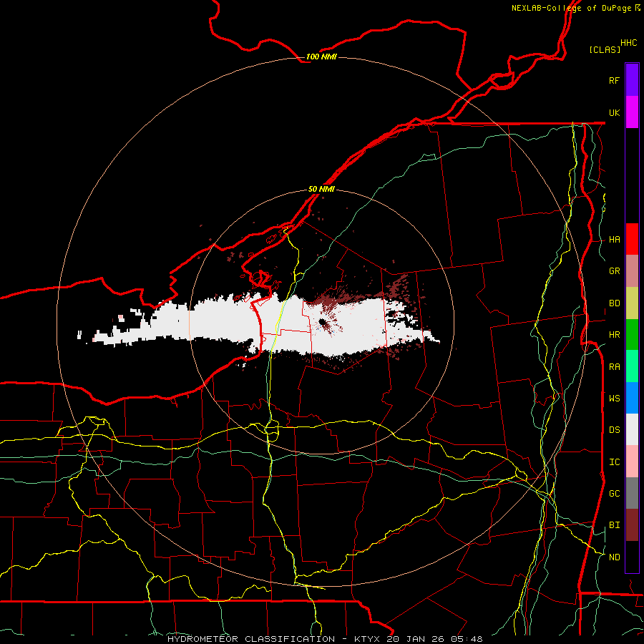The image size is (644, 644).
Task: Click the RA legend label
Action: click(x=614, y=367)
